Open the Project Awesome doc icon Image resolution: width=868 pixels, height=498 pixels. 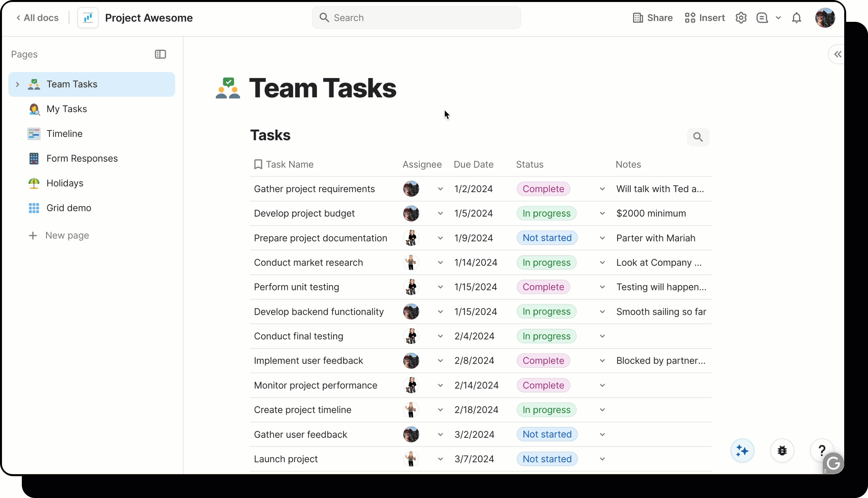88,18
